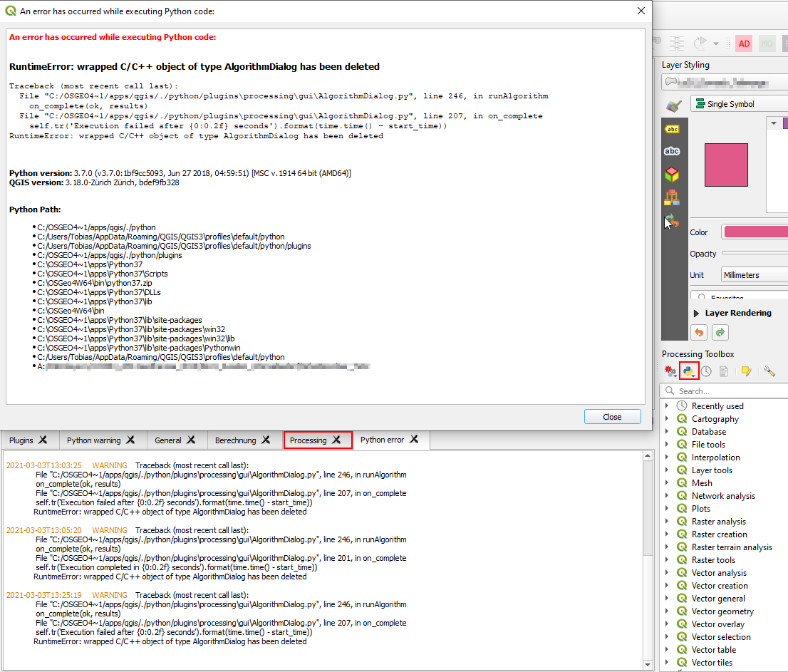Image resolution: width=788 pixels, height=672 pixels.
Task: Switch to the Berechnung tab
Action: [236, 440]
